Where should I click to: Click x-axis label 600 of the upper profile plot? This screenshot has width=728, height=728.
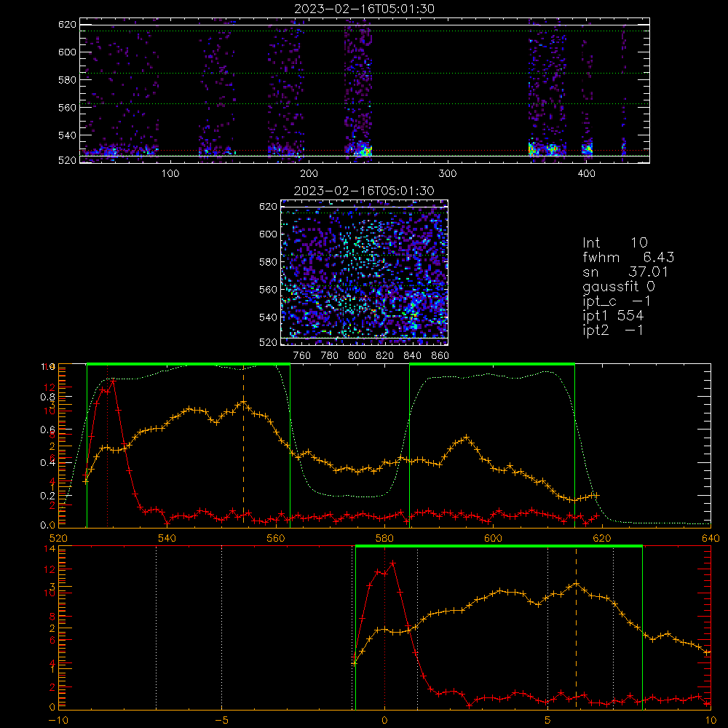493,539
